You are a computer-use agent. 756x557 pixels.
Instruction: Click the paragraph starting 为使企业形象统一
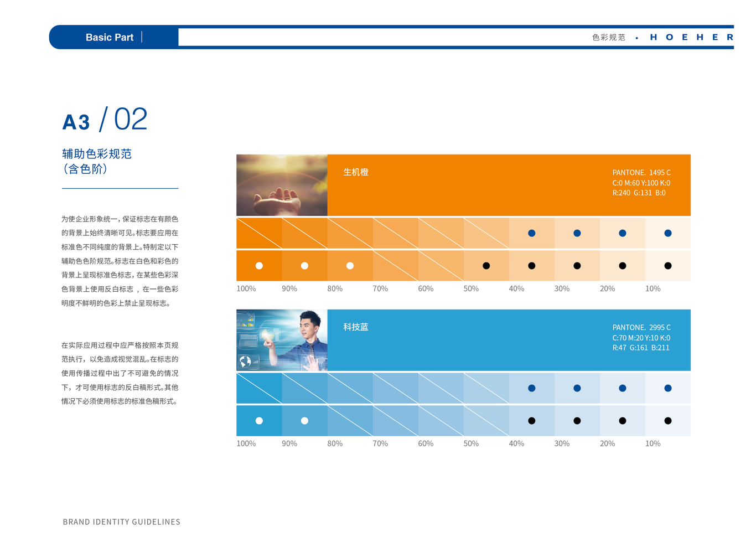(120, 261)
